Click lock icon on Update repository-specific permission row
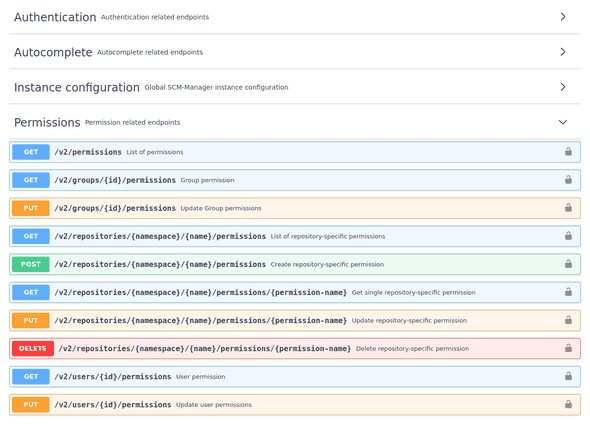 [568, 320]
